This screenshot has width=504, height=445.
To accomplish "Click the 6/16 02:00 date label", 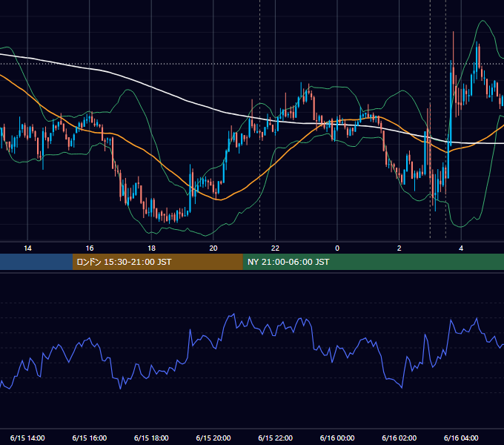I will (x=399, y=438).
